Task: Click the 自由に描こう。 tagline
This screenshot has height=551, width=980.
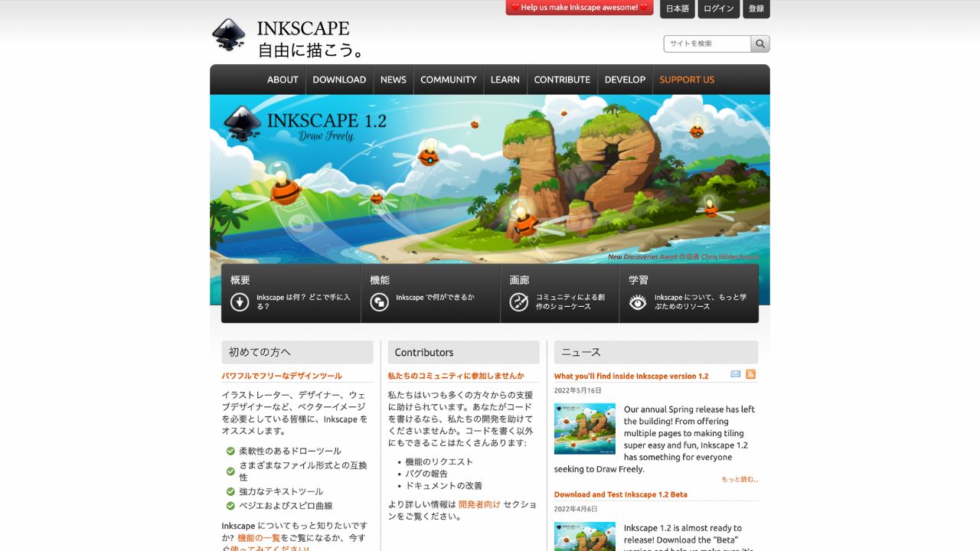Action: [311, 51]
